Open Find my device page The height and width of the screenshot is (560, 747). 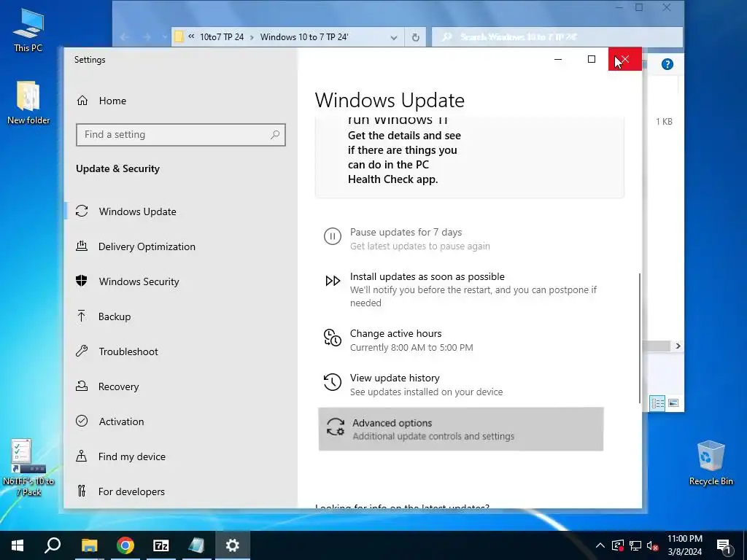tap(131, 456)
